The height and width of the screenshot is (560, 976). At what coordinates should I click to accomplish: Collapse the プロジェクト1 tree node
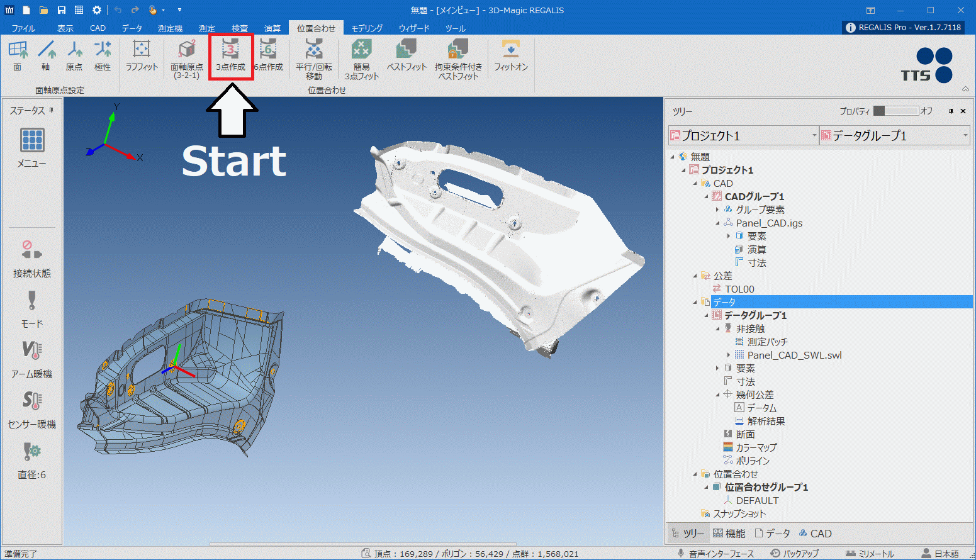click(684, 170)
